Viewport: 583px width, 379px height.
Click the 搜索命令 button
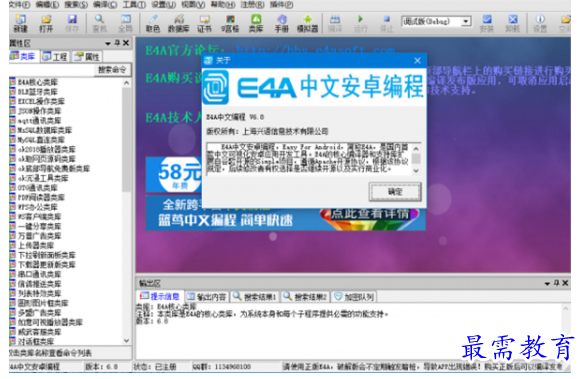pyautogui.click(x=112, y=70)
